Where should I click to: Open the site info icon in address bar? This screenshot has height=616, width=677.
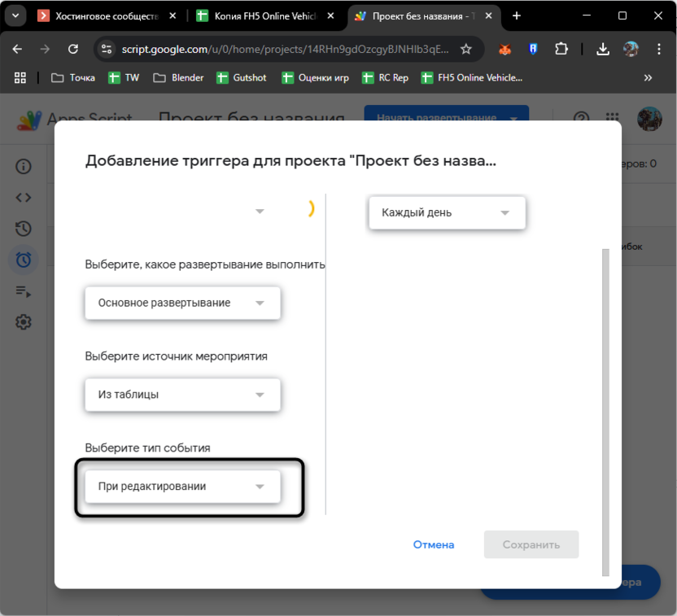tap(107, 49)
